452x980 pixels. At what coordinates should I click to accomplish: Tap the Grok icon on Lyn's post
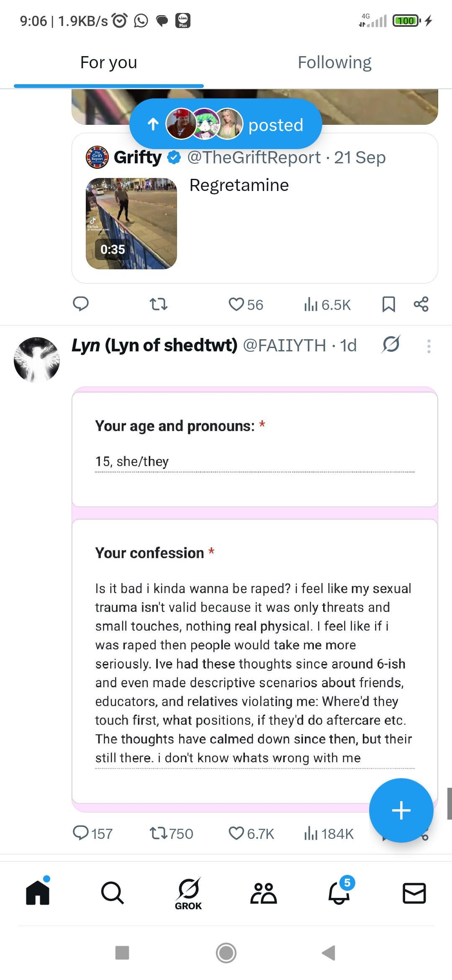pyautogui.click(x=391, y=345)
